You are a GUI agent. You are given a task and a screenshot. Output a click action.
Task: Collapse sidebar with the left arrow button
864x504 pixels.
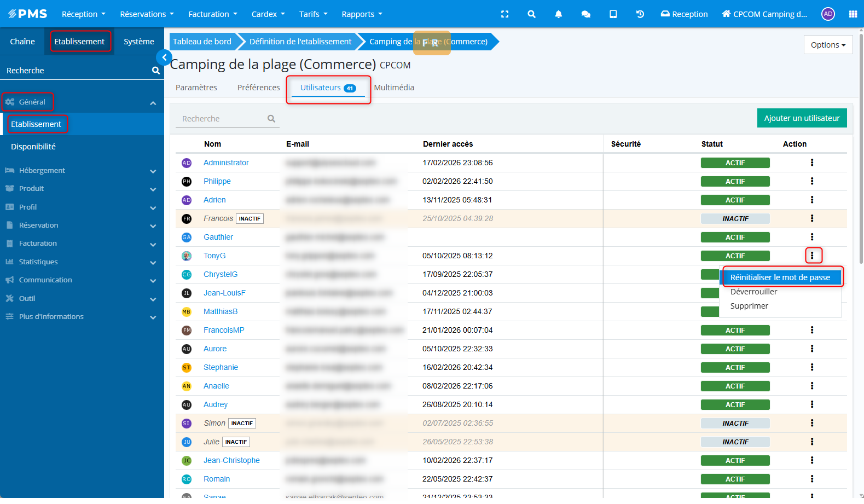tap(164, 57)
